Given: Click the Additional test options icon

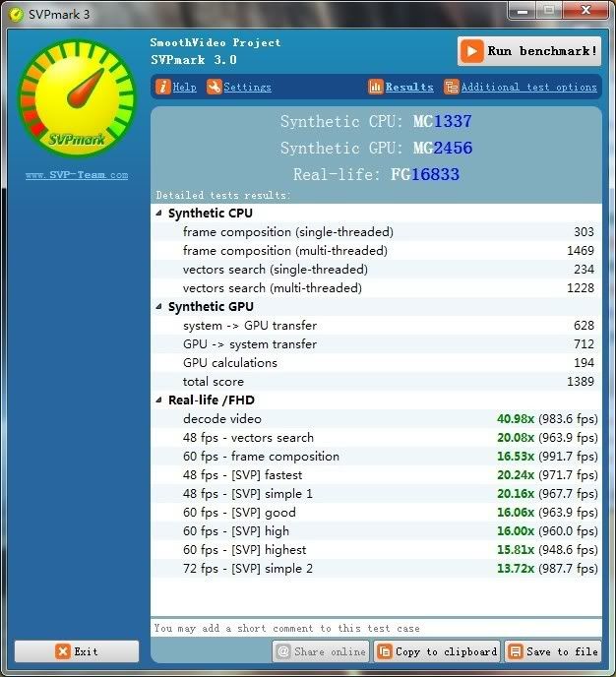Looking at the screenshot, I should [x=451, y=87].
